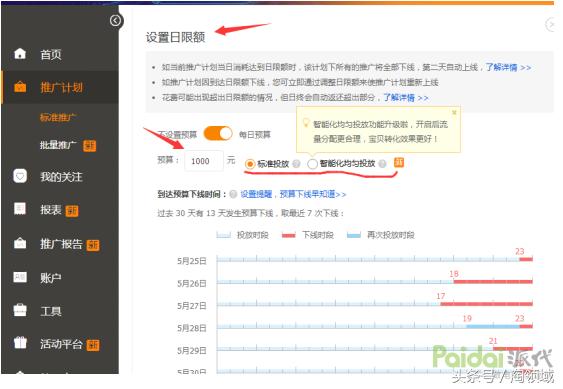Toggle the daily budget switch
This screenshot has height=389, width=563.
point(218,134)
